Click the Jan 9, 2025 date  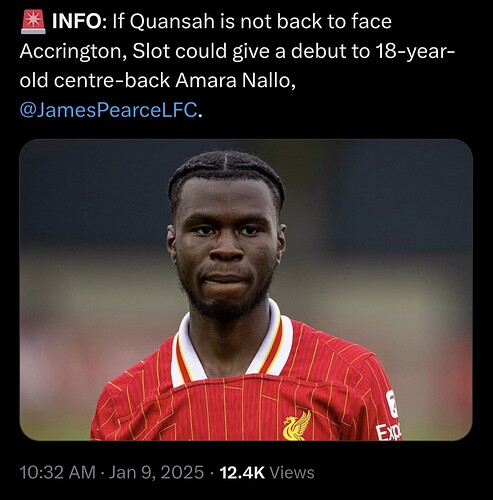(x=156, y=473)
